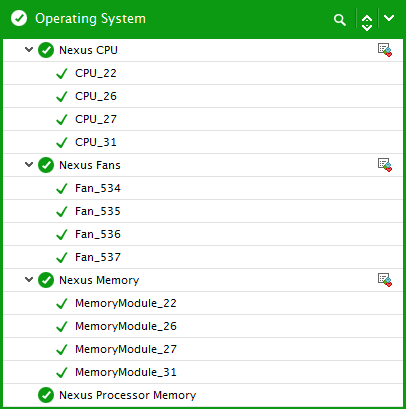Image resolution: width=406 pixels, height=409 pixels.
Task: Collapse the Nexus Fans group
Action: (x=29, y=165)
